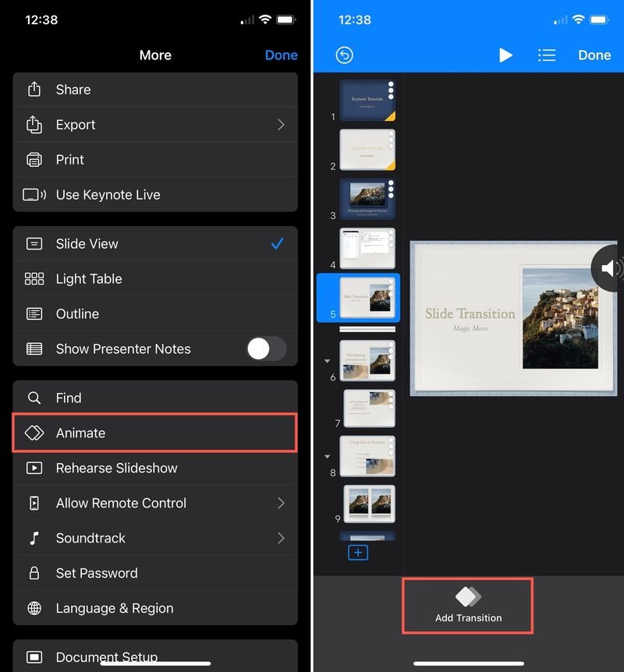The width and height of the screenshot is (624, 672).
Task: Tap the Find text label
Action: [x=69, y=398]
